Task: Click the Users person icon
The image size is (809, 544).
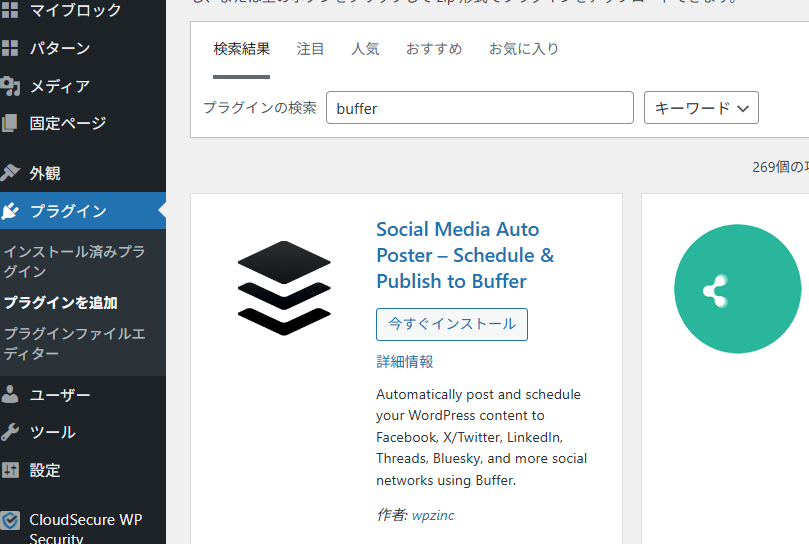Action: point(10,395)
